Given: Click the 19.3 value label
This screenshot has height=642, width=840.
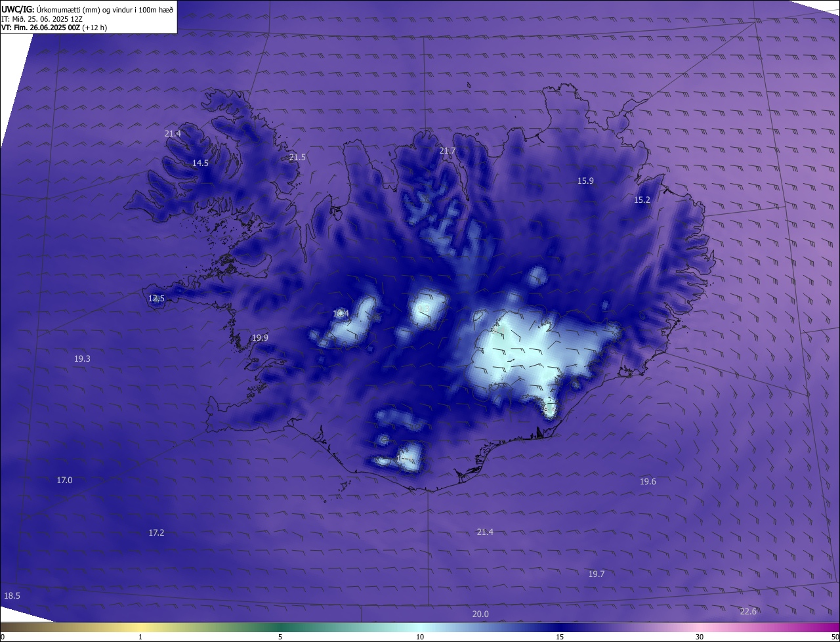Looking at the screenshot, I should [x=82, y=358].
